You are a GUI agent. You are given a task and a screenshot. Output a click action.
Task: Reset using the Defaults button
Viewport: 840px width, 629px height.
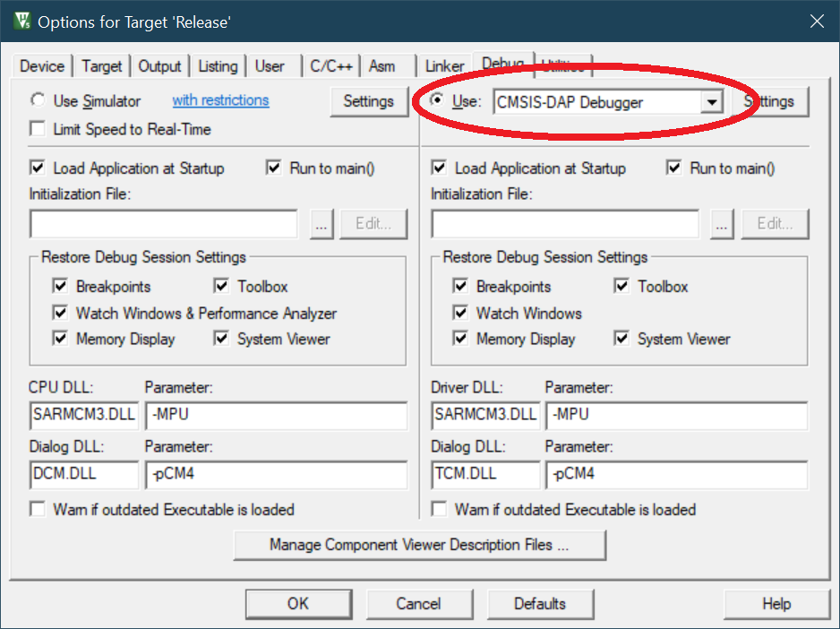(541, 604)
